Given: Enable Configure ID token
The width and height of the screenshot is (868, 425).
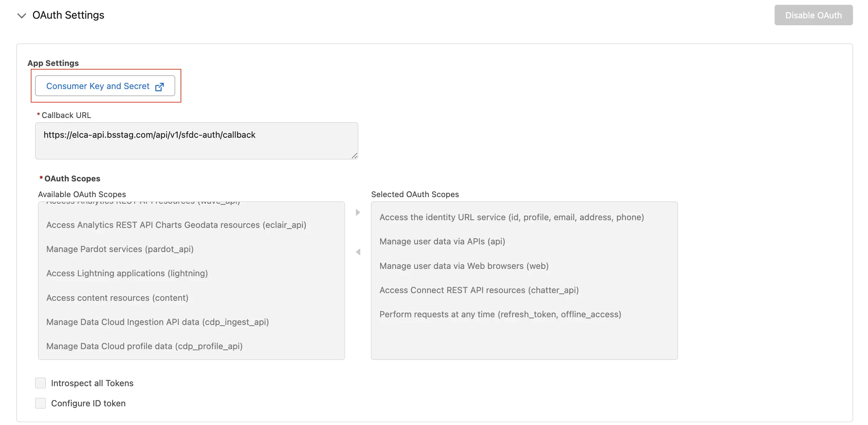Looking at the screenshot, I should pos(40,403).
